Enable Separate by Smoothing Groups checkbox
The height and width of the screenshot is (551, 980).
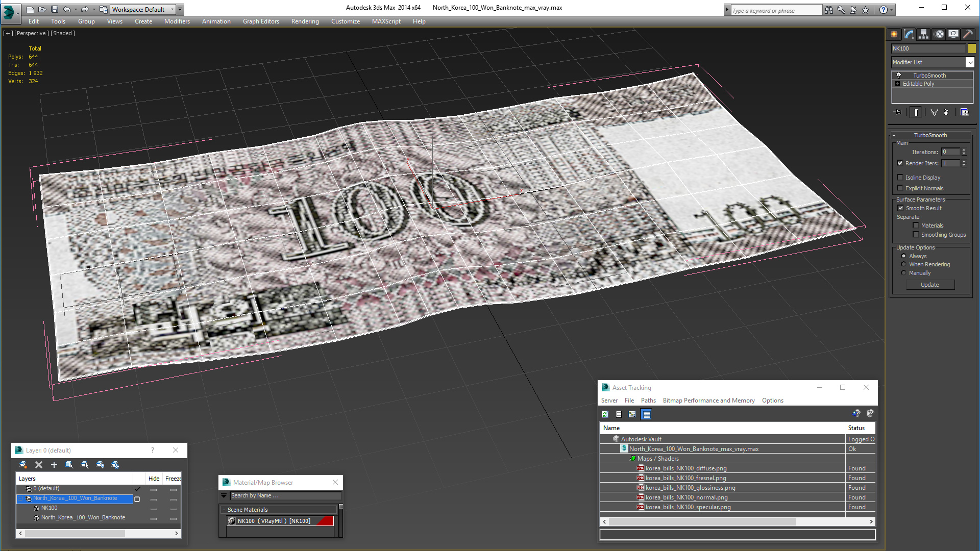[x=916, y=235]
